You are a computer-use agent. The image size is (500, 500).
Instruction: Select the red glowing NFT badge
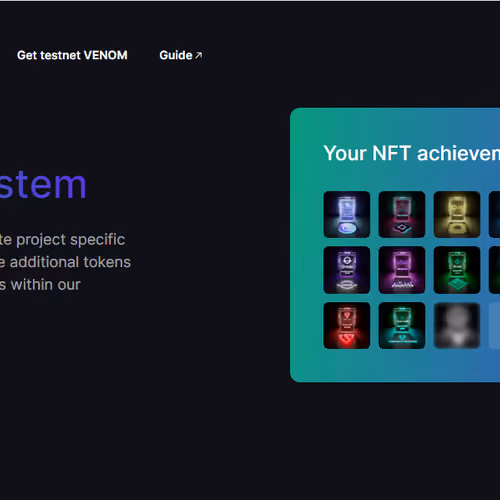347,326
